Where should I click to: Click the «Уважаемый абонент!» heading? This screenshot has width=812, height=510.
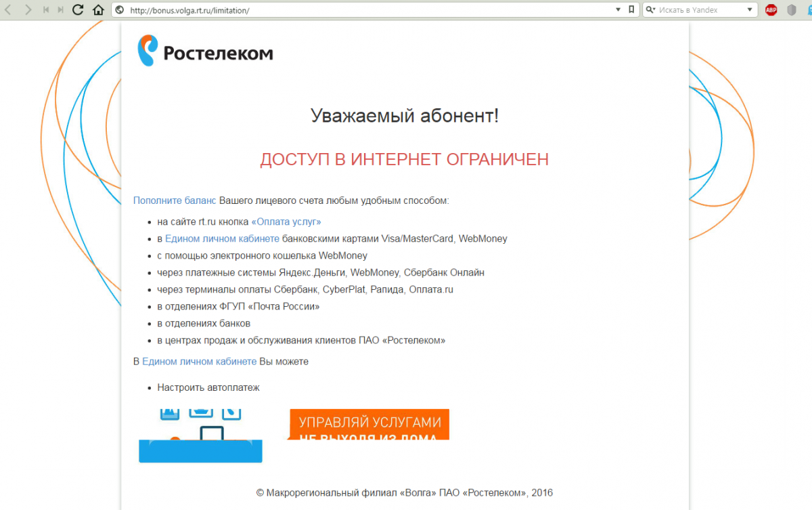[405, 115]
